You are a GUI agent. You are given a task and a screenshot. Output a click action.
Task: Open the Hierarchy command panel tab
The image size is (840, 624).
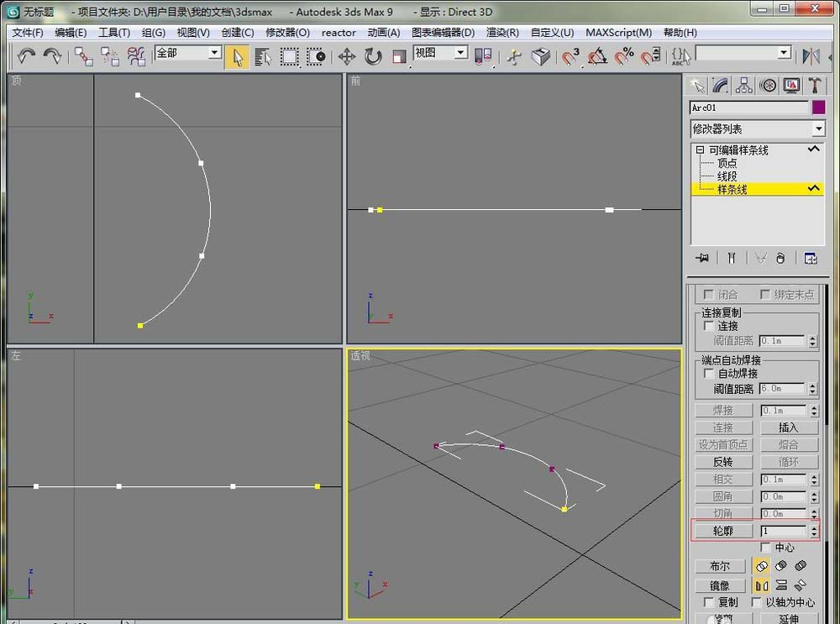pos(743,85)
